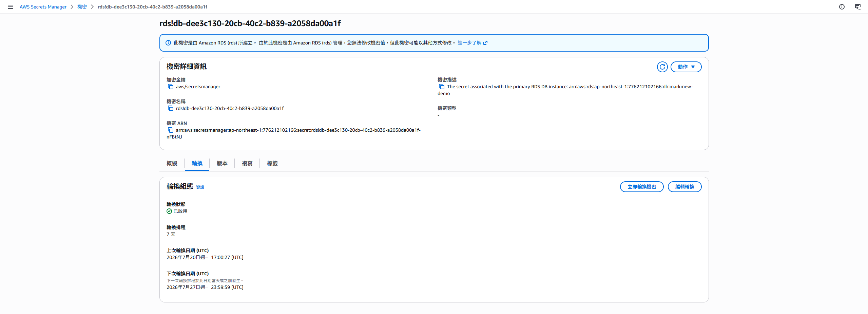Open the CloudShell icon at top right
Image resolution: width=868 pixels, height=314 pixels.
coord(858,7)
